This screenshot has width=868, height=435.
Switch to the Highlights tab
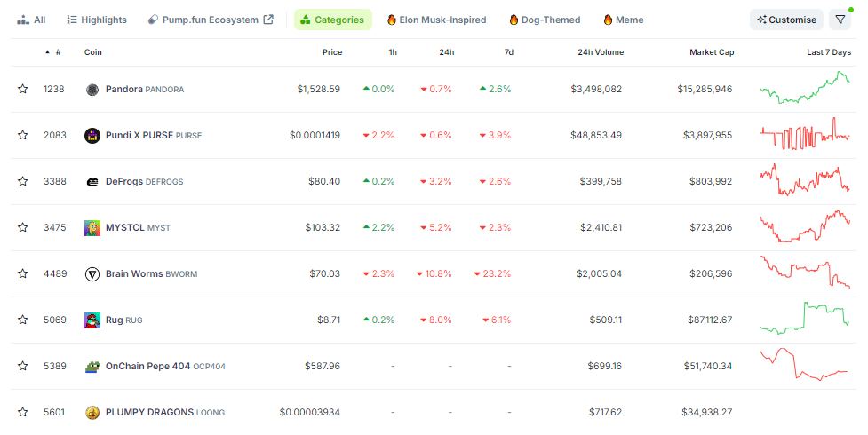tap(97, 20)
